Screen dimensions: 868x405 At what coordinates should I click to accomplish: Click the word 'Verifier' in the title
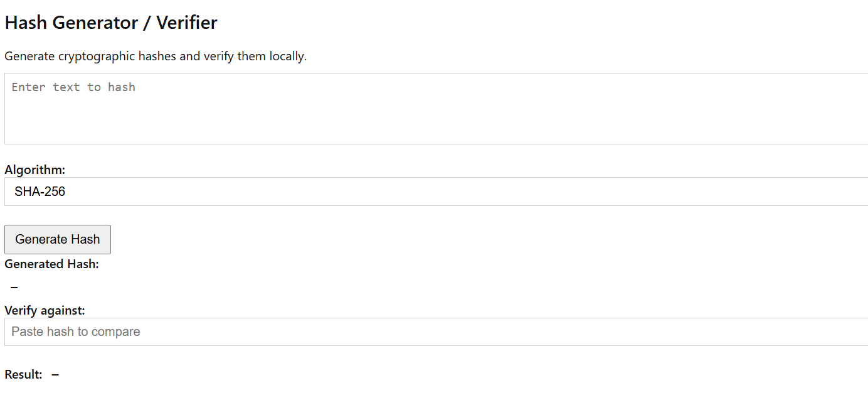point(187,23)
